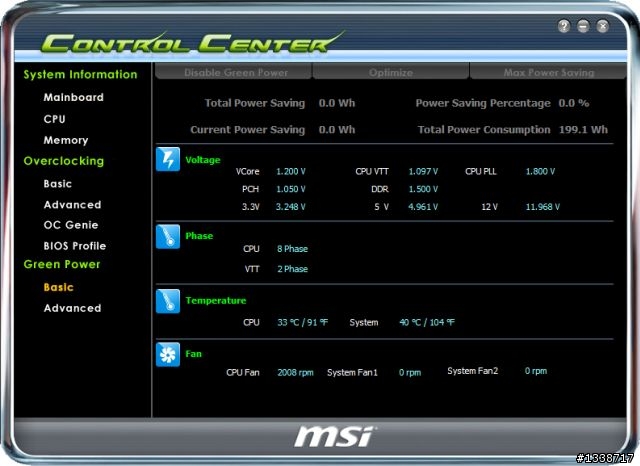Click the 8 Phase CPU value

click(x=292, y=249)
